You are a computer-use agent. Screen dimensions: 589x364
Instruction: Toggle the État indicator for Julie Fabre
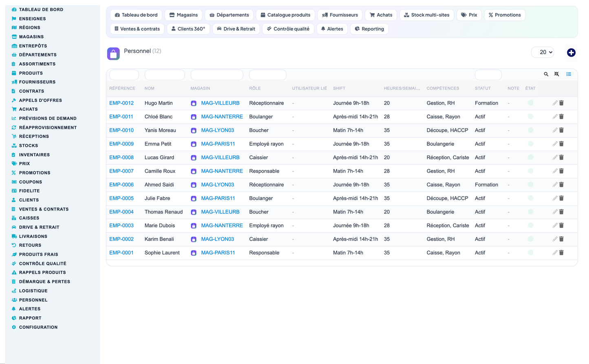[x=531, y=198]
